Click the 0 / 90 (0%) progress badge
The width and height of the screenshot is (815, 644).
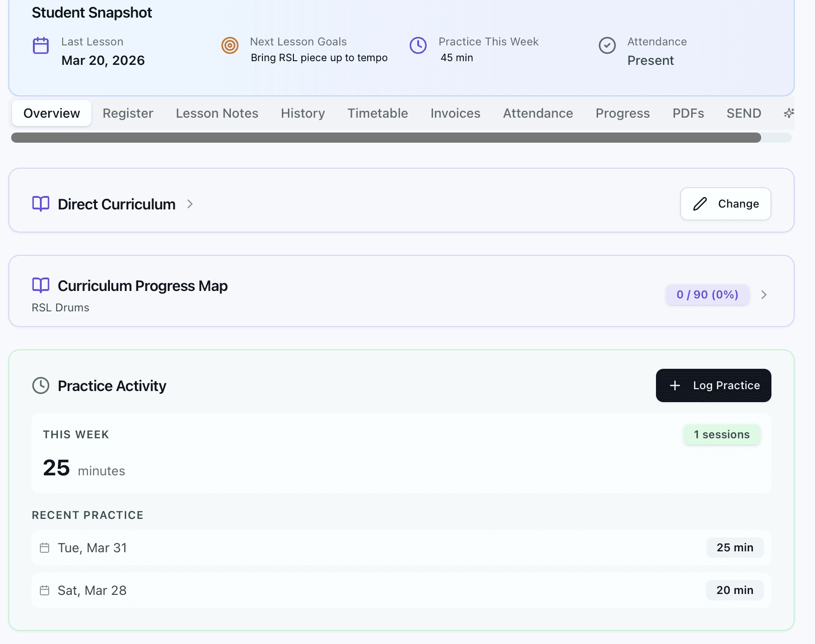707,295
